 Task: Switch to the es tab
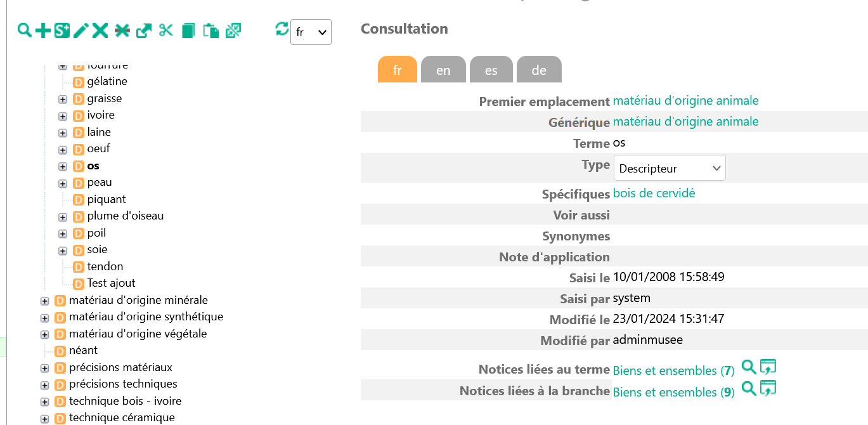[491, 70]
